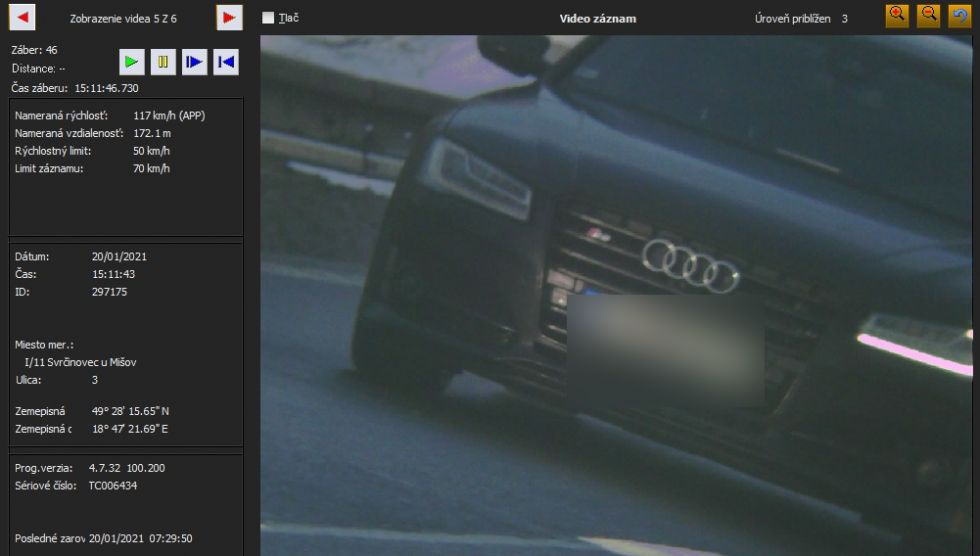Click the video frame showing the Audi
The height and width of the screenshot is (556, 980).
(x=616, y=295)
